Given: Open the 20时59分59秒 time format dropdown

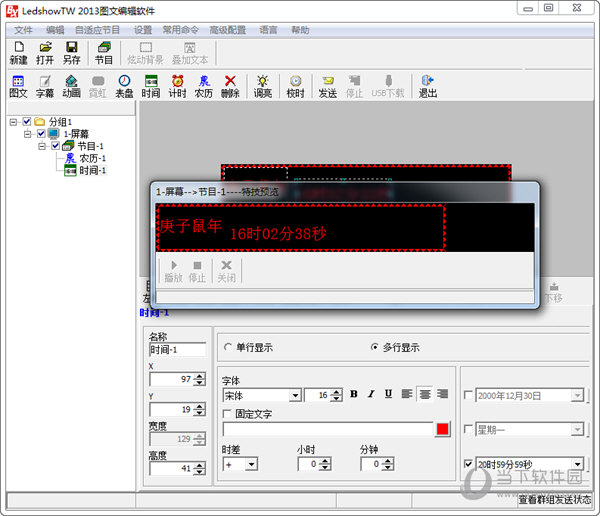Looking at the screenshot, I should [x=577, y=464].
